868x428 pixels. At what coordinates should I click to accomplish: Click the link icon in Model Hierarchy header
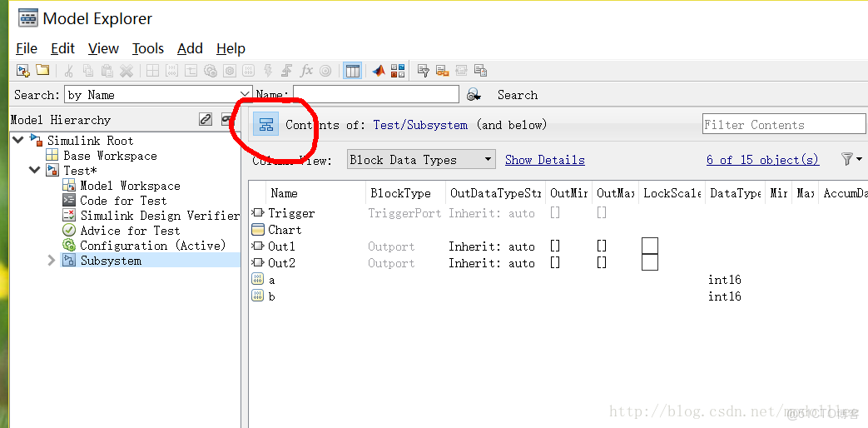tap(206, 119)
